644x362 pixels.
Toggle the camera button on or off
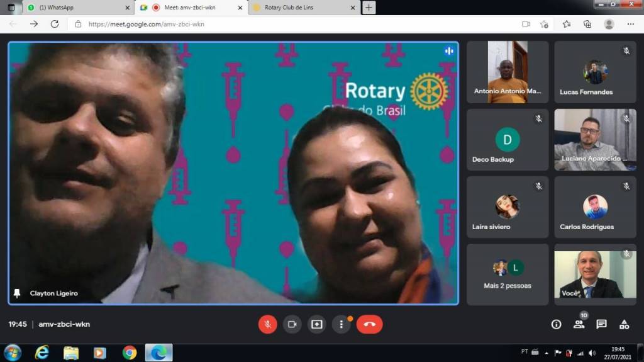pyautogui.click(x=292, y=324)
